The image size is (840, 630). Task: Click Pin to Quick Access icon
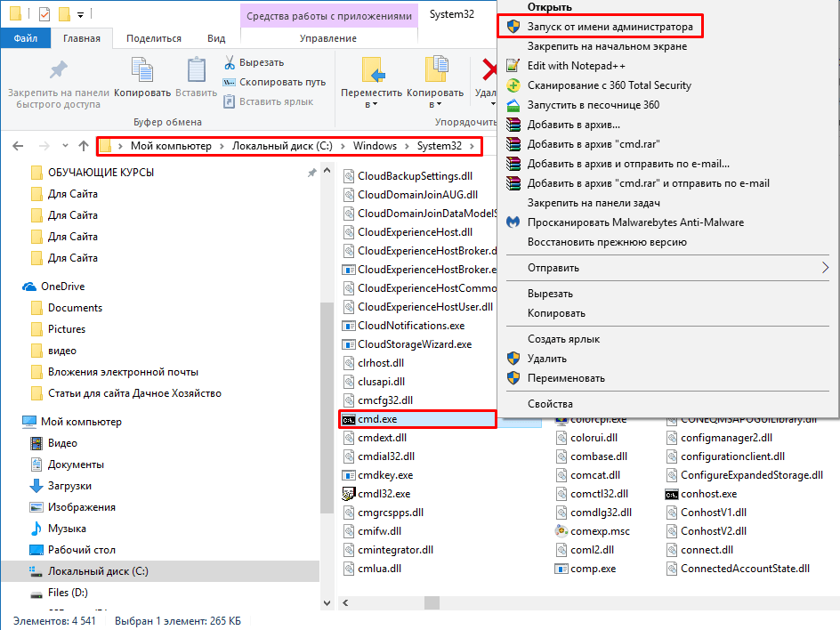58,71
